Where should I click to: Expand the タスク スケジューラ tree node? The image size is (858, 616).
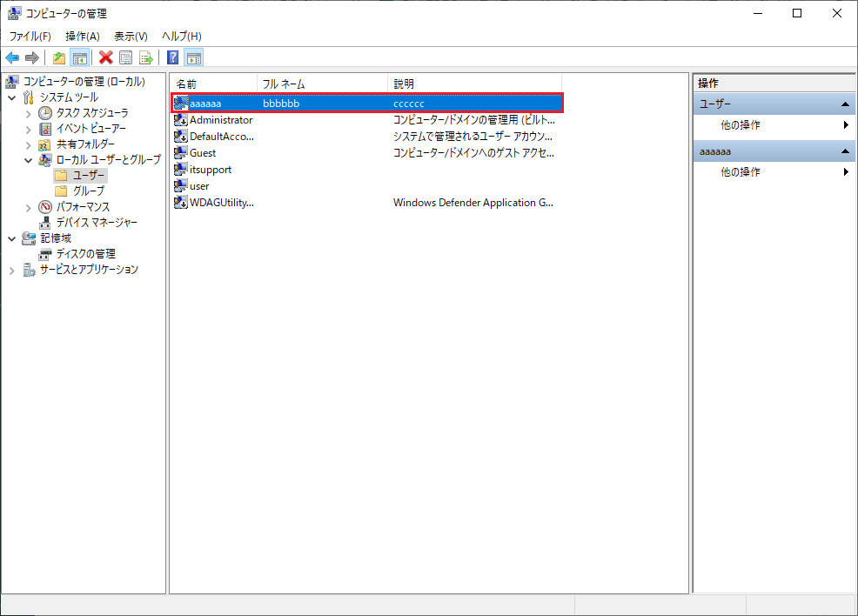(29, 113)
